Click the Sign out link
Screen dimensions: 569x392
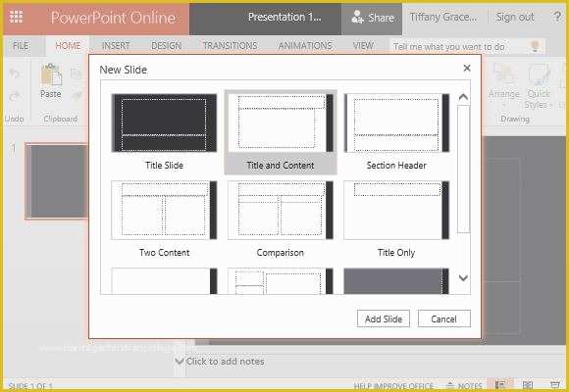point(515,17)
